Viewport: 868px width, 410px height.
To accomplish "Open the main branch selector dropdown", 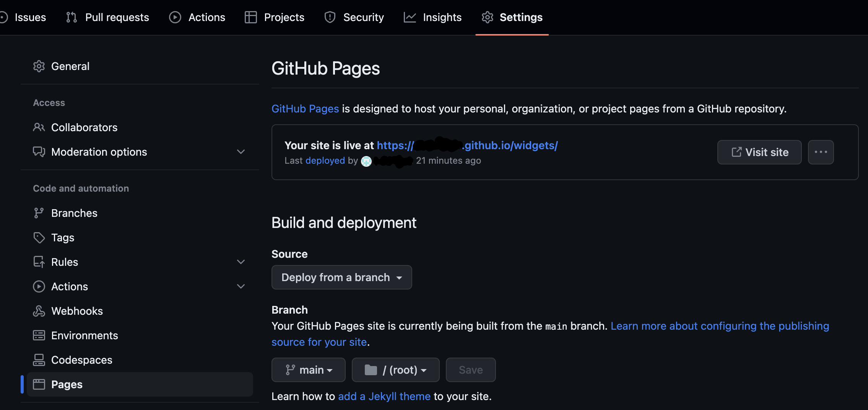I will point(308,370).
